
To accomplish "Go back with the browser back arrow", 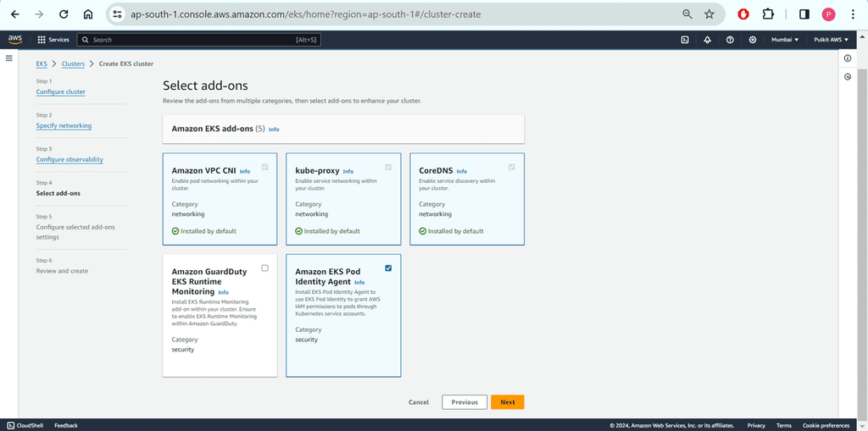I will tap(15, 14).
